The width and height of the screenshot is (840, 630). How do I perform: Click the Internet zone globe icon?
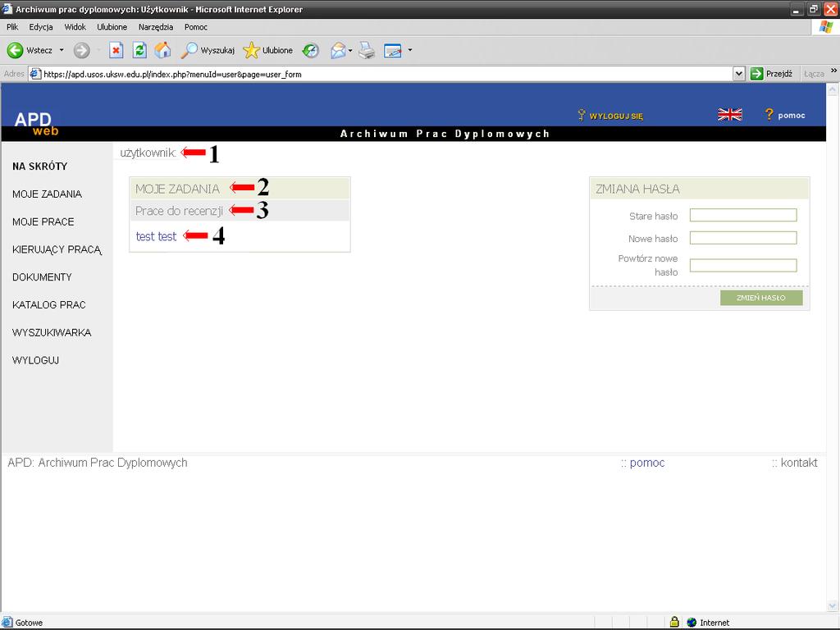pyautogui.click(x=692, y=623)
